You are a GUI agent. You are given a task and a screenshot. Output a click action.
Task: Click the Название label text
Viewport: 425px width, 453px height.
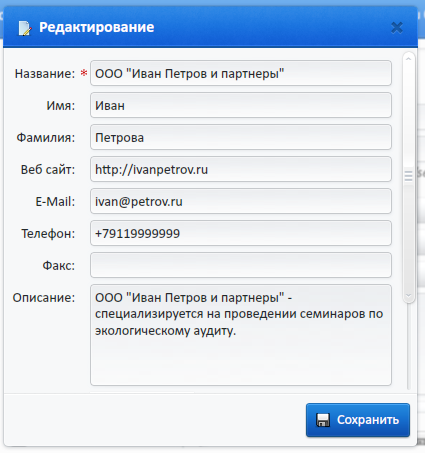pyautogui.click(x=45, y=74)
